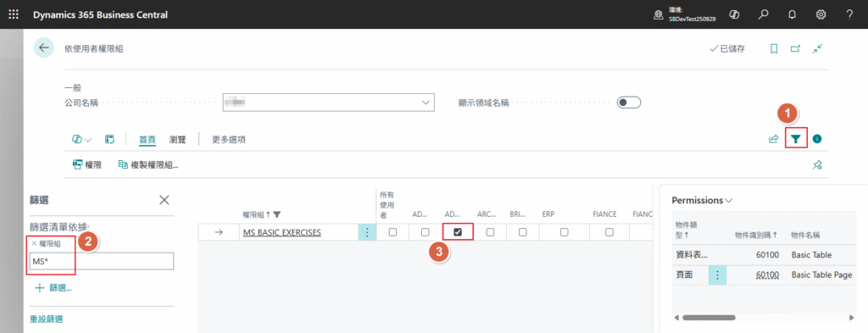Expand the Permissions FactBox chevron
This screenshot has height=333, width=868.
pyautogui.click(x=729, y=200)
